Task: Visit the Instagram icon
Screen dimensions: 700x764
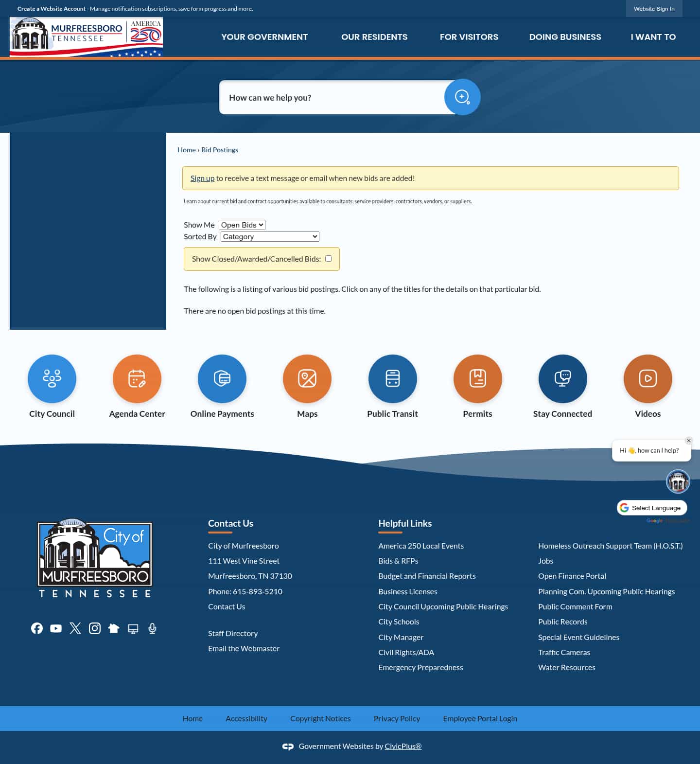Action: click(x=95, y=628)
